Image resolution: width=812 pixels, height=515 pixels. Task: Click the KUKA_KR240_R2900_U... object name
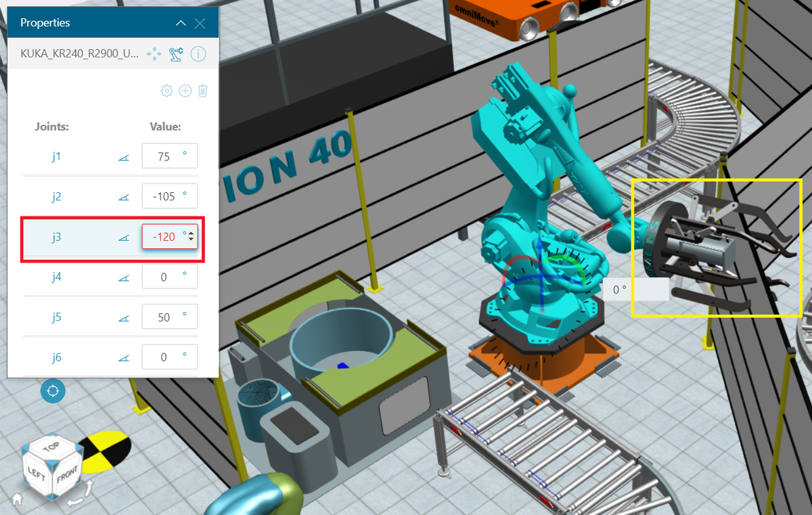(81, 55)
